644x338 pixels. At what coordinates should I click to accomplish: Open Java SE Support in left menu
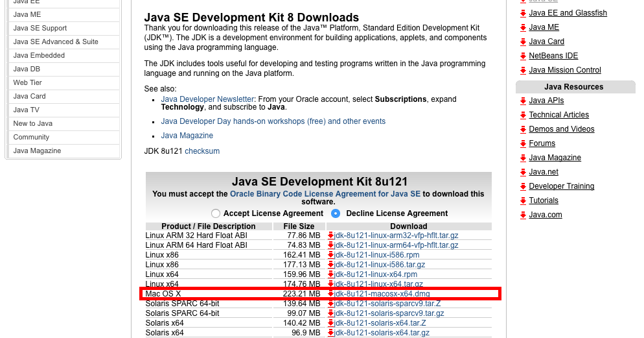pos(63,28)
